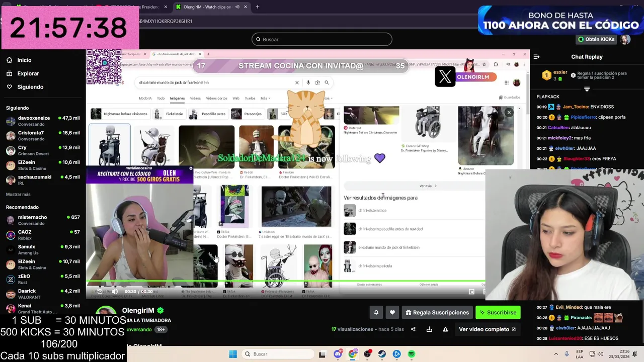The height and width of the screenshot is (362, 644).
Task: Mute the clip with the speaker icon
Action: pos(115,291)
